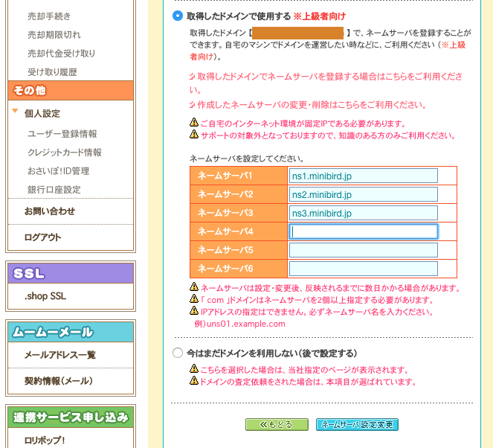Click warning icon beside ドメインの査定依頼
Viewport: 493px width, 448px height.
[x=194, y=381]
